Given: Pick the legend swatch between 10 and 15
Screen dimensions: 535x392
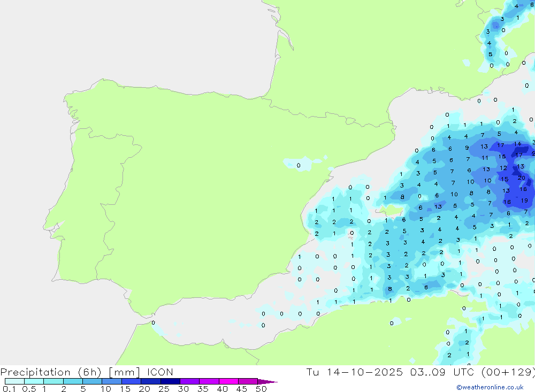Looking at the screenshot, I should click(112, 381).
